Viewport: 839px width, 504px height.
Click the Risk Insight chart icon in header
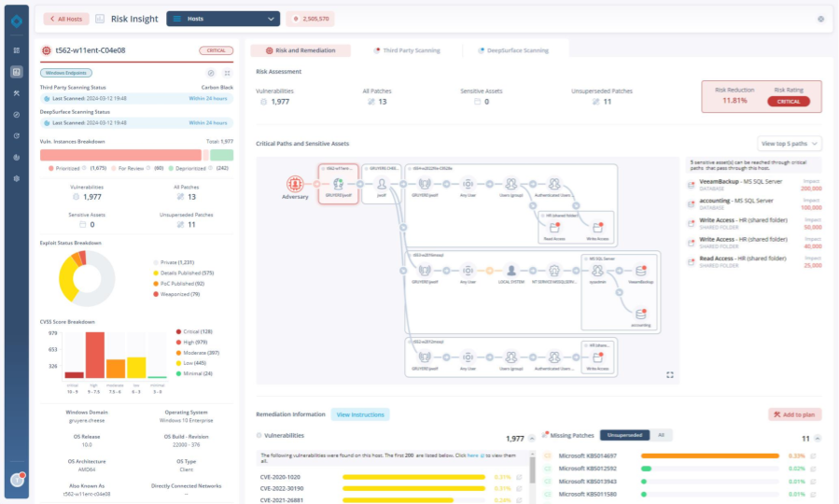(x=100, y=19)
